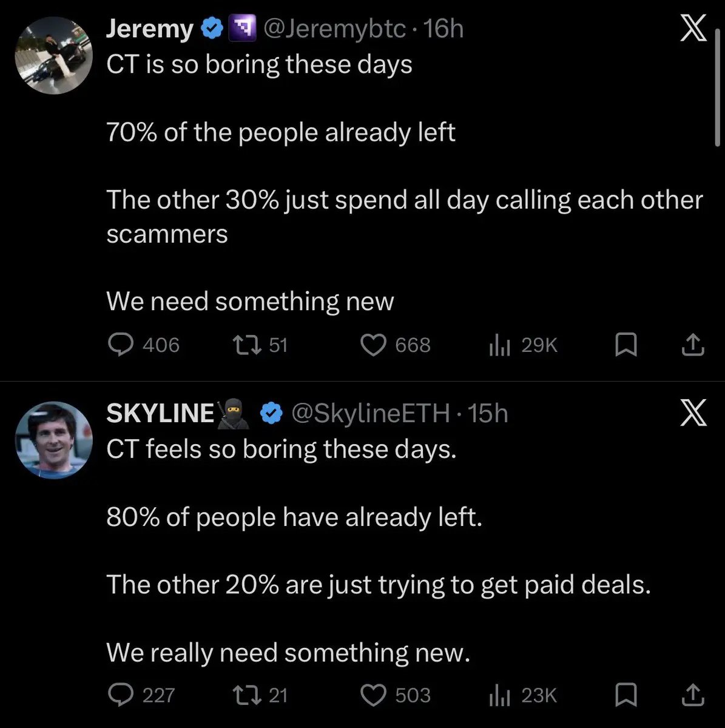Retweet SKYLINE's paid deals post
725x728 pixels.
[x=247, y=695]
